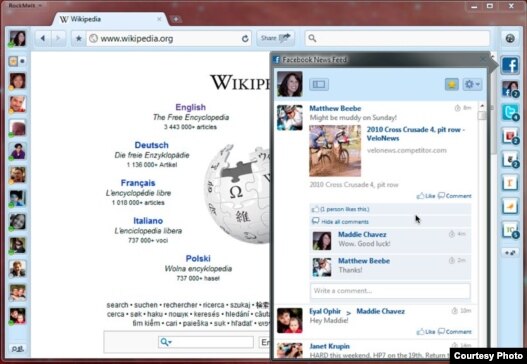Viewport: 527px width, 364px height.
Task: Close the Facebook News Feed panel
Action: (x=483, y=59)
